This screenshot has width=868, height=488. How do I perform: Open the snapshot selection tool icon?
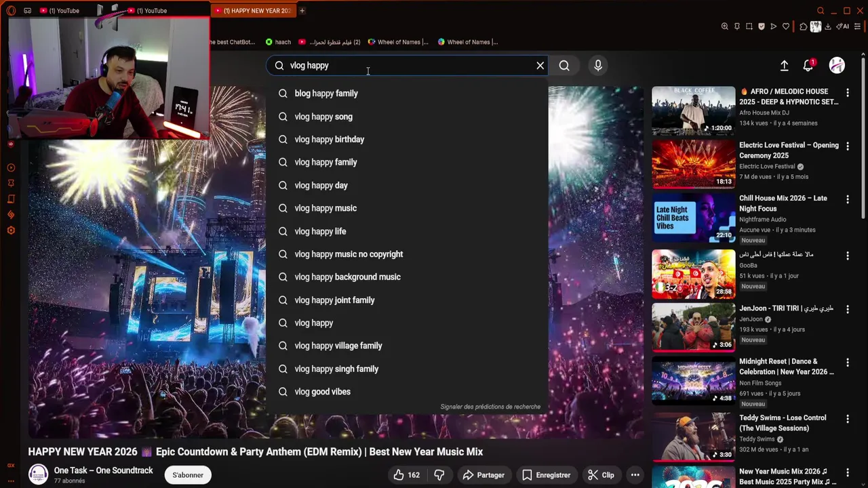coord(749,26)
